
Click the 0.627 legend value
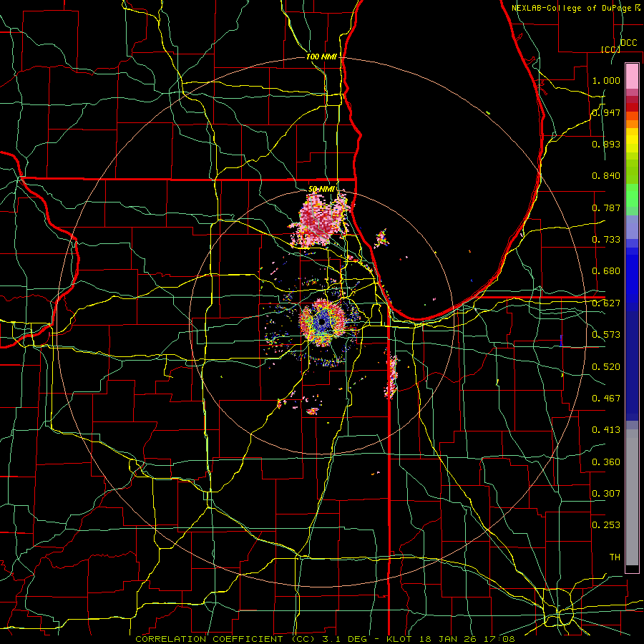606,303
